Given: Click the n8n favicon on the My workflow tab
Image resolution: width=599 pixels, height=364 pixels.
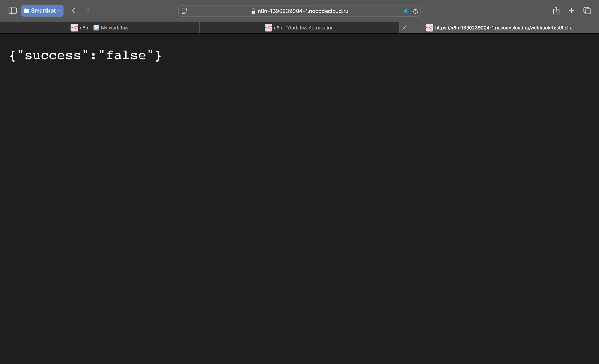Looking at the screenshot, I should click(74, 28).
